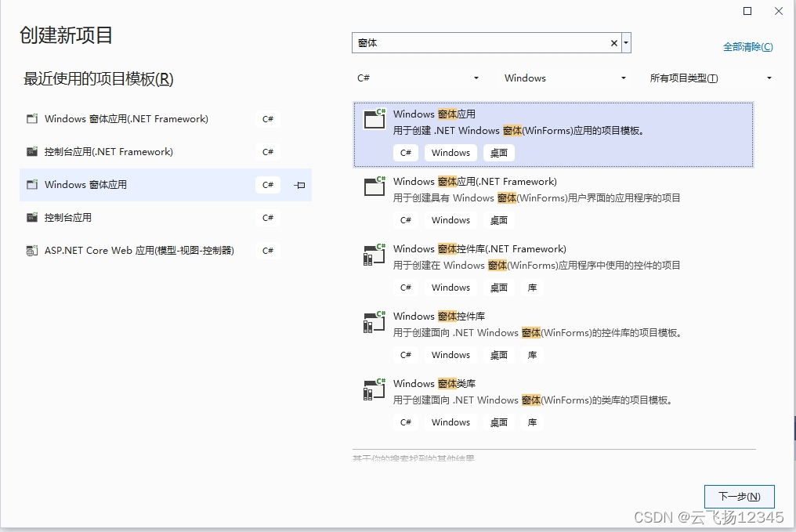Select recent template 控制台应用(.NET Framework)
This screenshot has height=532, width=796.
(165, 152)
